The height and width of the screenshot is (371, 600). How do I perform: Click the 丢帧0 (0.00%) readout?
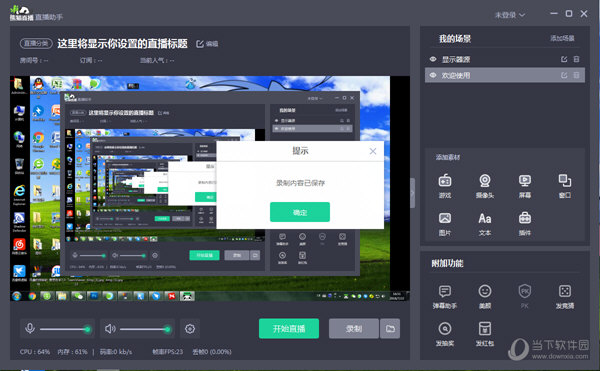click(x=212, y=351)
